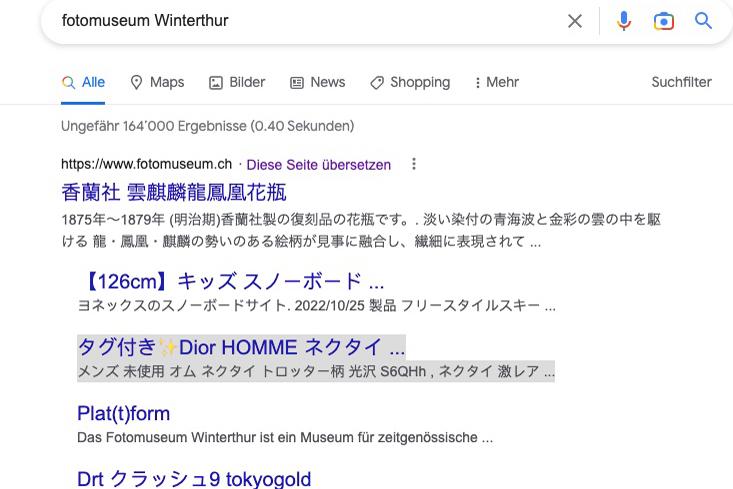Select the Alle results tab
Viewport: 733px width, 489px height.
click(83, 83)
